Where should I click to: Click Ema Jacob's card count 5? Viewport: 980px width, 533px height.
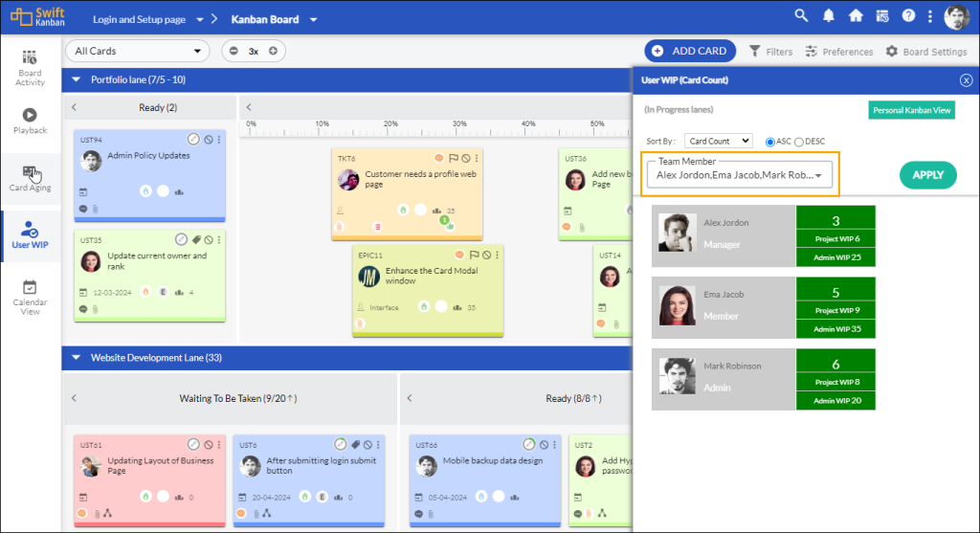coord(835,293)
